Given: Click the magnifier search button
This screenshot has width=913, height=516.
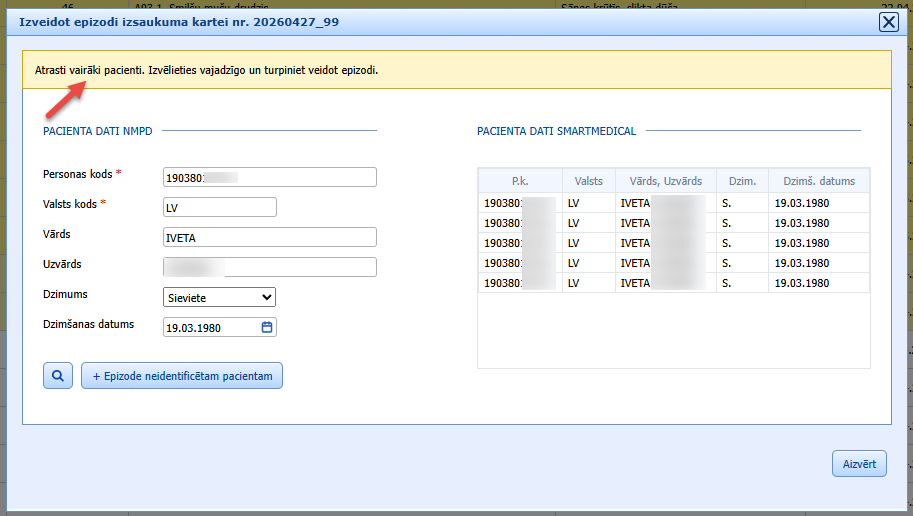Looking at the screenshot, I should [58, 376].
